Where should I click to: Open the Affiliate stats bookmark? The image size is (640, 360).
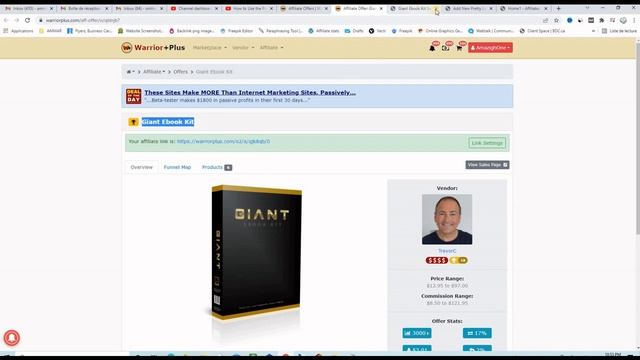tap(324, 31)
